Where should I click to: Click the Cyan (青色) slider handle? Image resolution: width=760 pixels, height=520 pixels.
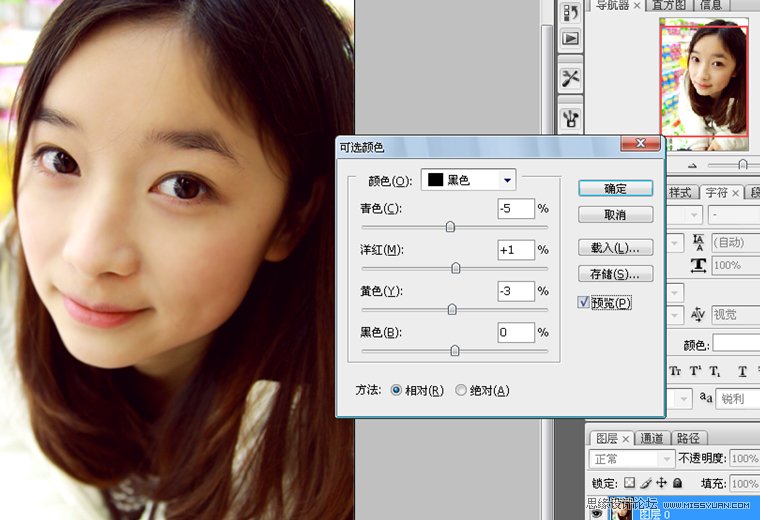[450, 227]
